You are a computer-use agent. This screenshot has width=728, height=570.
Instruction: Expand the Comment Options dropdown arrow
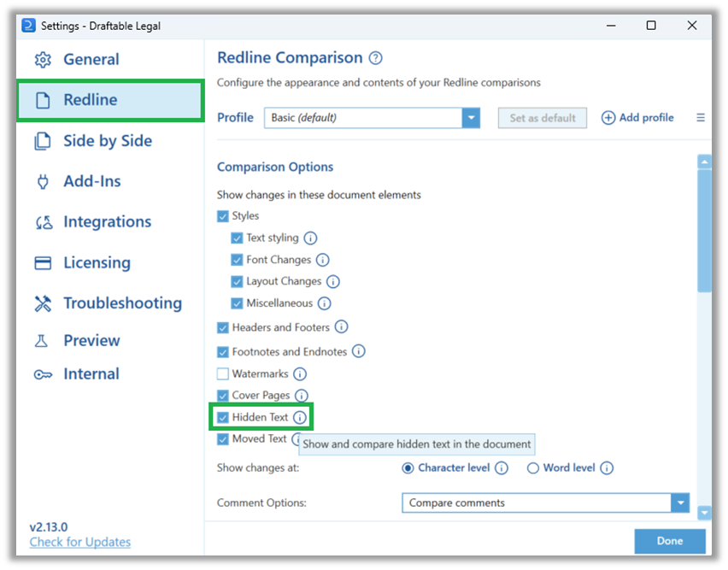680,502
